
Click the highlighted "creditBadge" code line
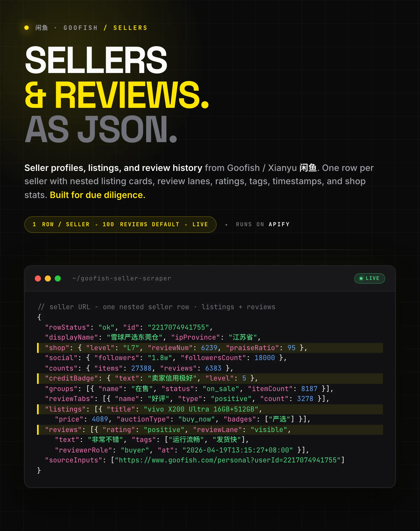210,378
